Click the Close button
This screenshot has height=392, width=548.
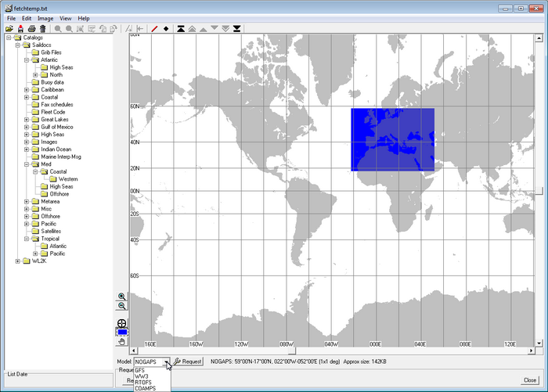(x=530, y=380)
